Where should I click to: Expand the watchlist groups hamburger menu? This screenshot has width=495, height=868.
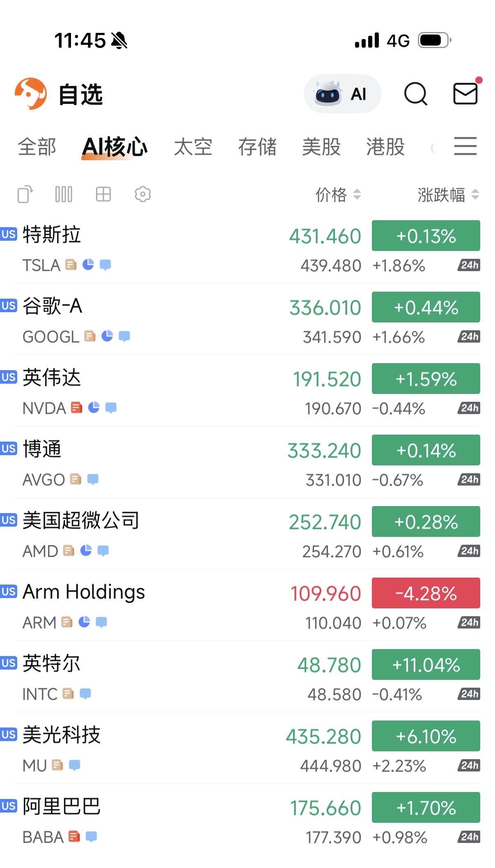pos(465,146)
